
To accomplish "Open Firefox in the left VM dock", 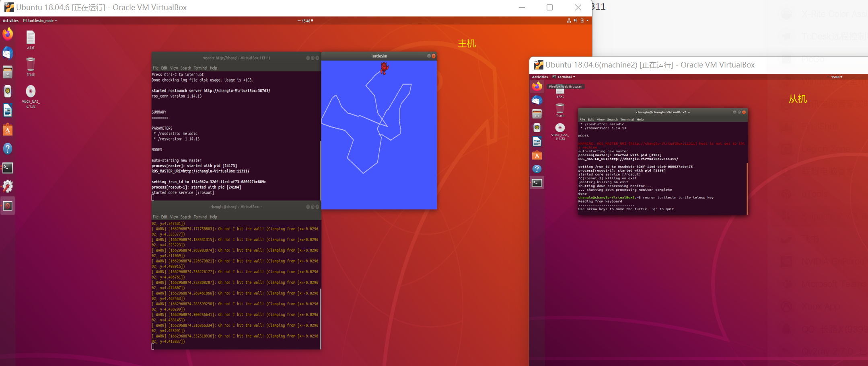I will point(8,34).
